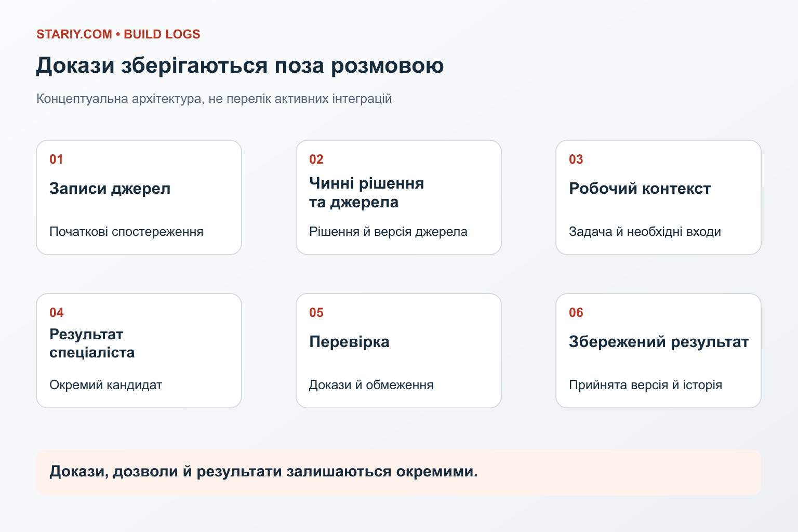Click 'Прийнята версія й історія' text

click(645, 385)
